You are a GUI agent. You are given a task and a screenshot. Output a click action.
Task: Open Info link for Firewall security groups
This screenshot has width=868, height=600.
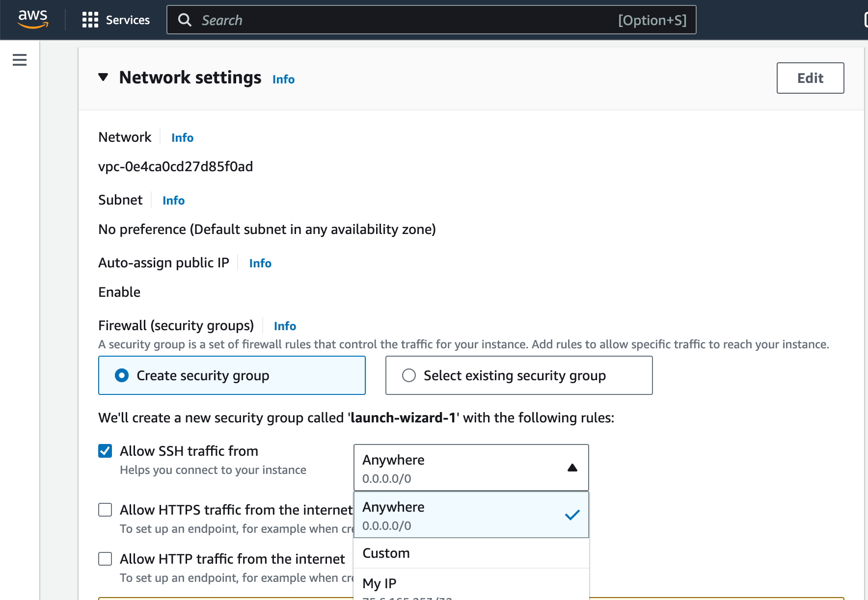pyautogui.click(x=285, y=326)
